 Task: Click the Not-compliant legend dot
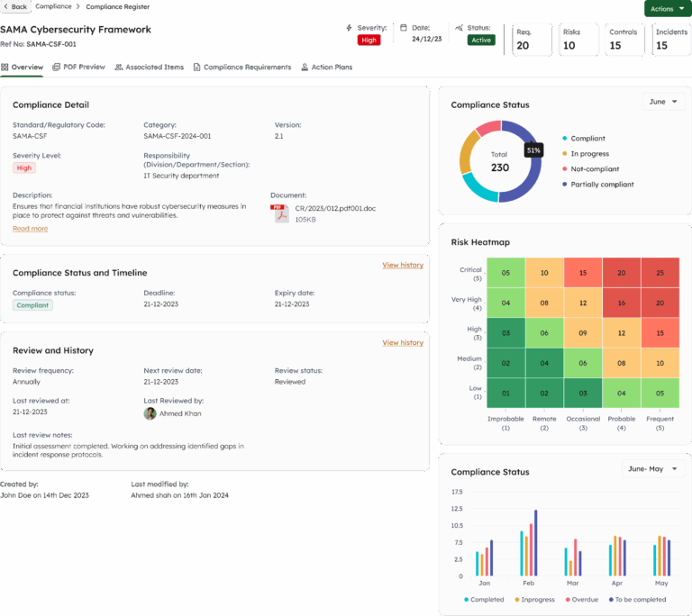pyautogui.click(x=564, y=169)
